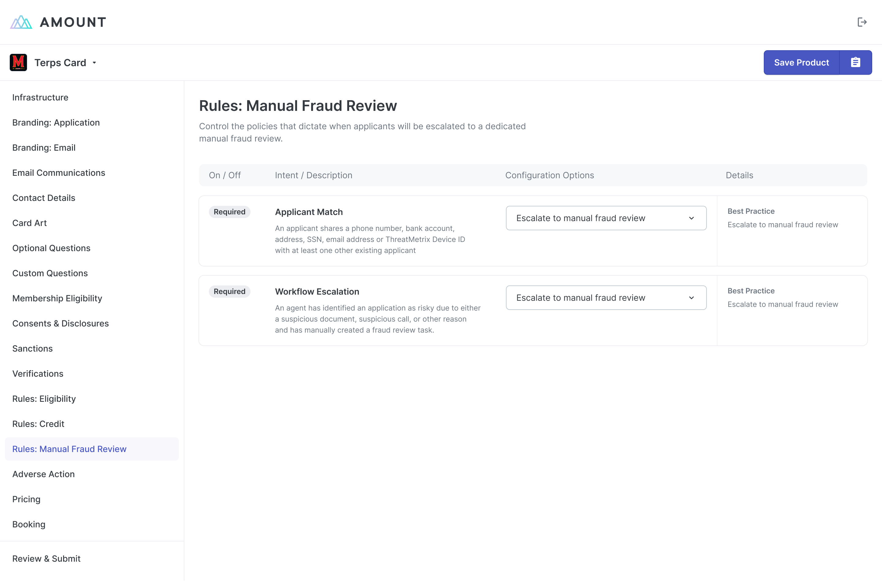Select Pricing from the sidebar
This screenshot has width=882, height=588.
click(26, 499)
